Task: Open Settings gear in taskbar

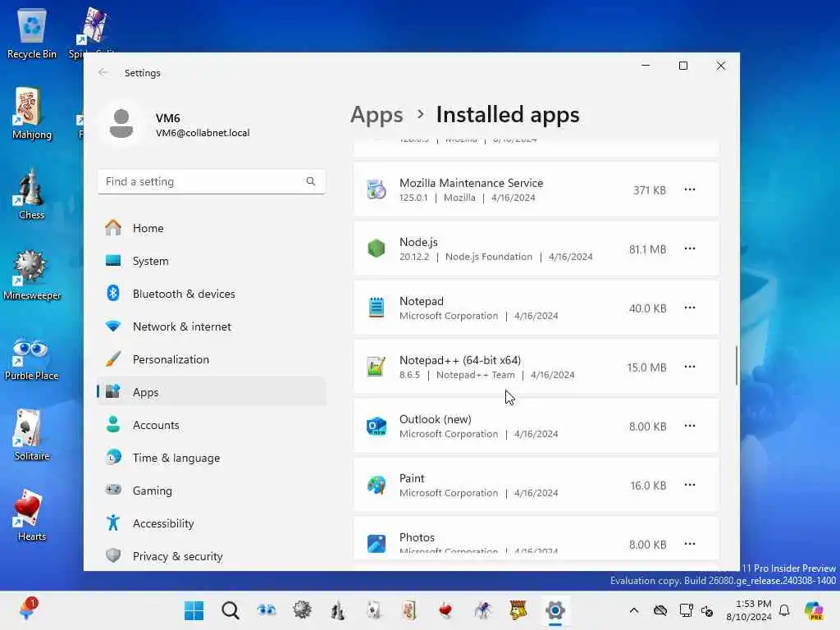Action: pyautogui.click(x=555, y=610)
